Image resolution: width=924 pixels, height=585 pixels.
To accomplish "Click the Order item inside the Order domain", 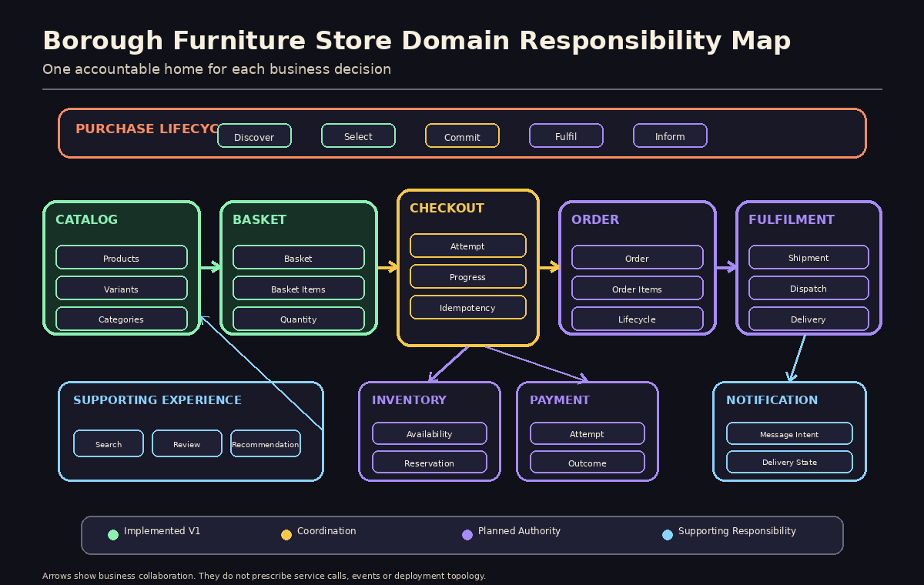I will point(638,257).
